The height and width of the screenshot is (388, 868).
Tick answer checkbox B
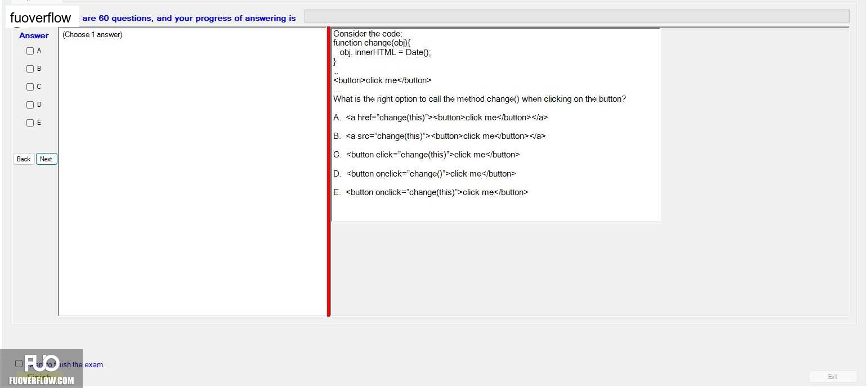click(30, 69)
